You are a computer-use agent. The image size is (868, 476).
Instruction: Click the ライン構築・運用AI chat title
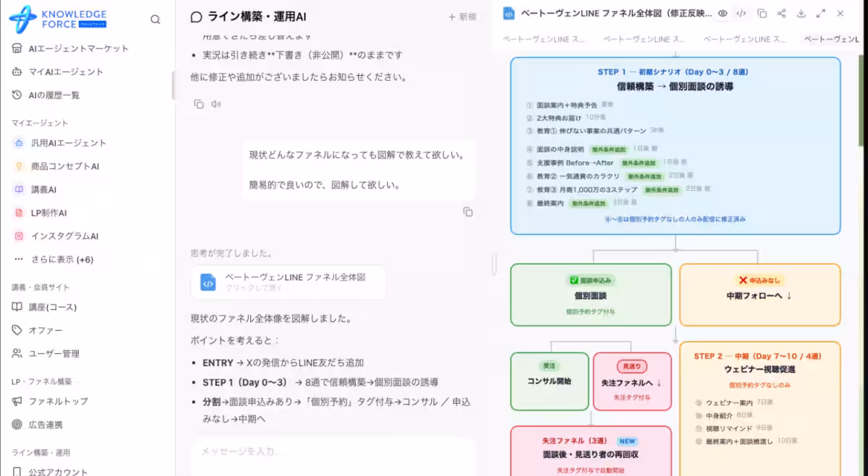pos(256,17)
